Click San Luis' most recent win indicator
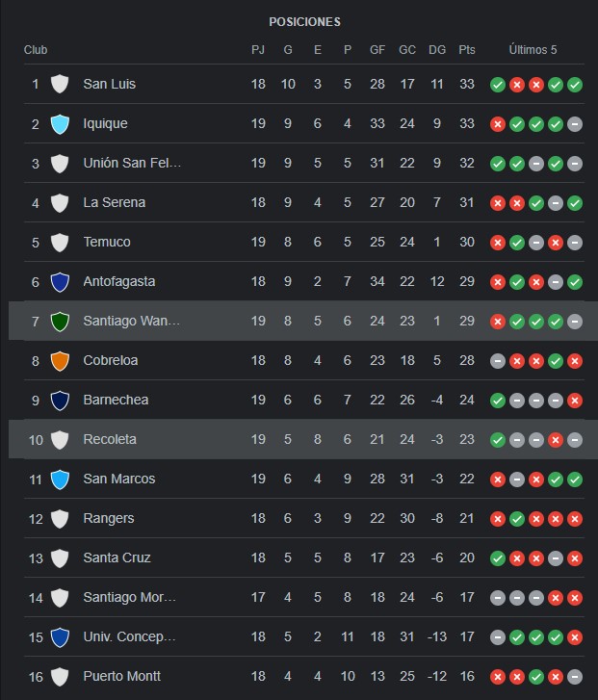The width and height of the screenshot is (598, 700). tap(575, 85)
